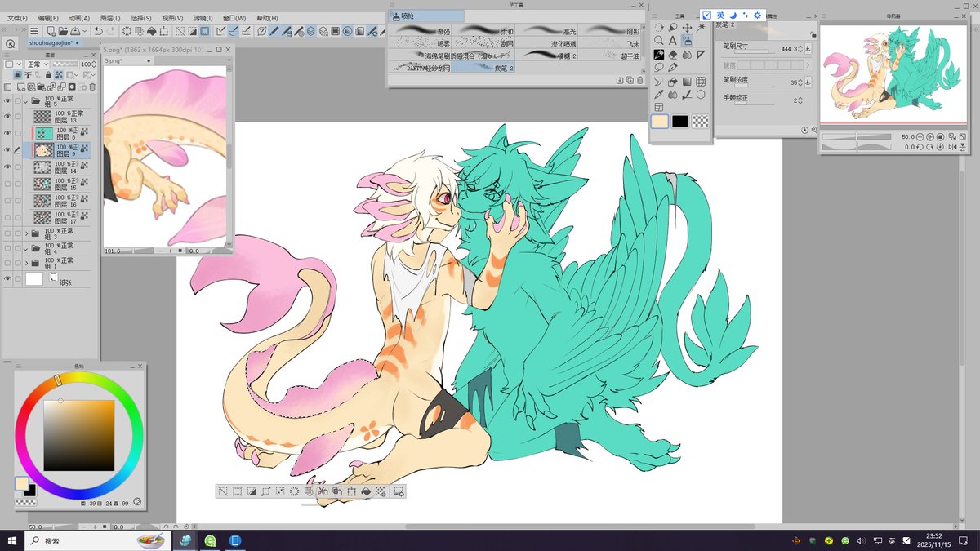Open 文件(F) menu
The image size is (980, 551).
click(x=16, y=18)
